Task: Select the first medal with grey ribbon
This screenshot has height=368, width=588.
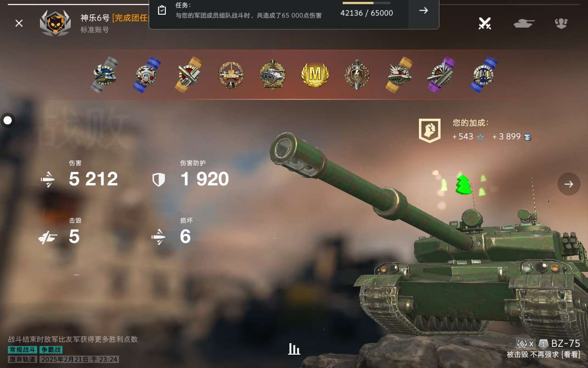Action: point(105,75)
